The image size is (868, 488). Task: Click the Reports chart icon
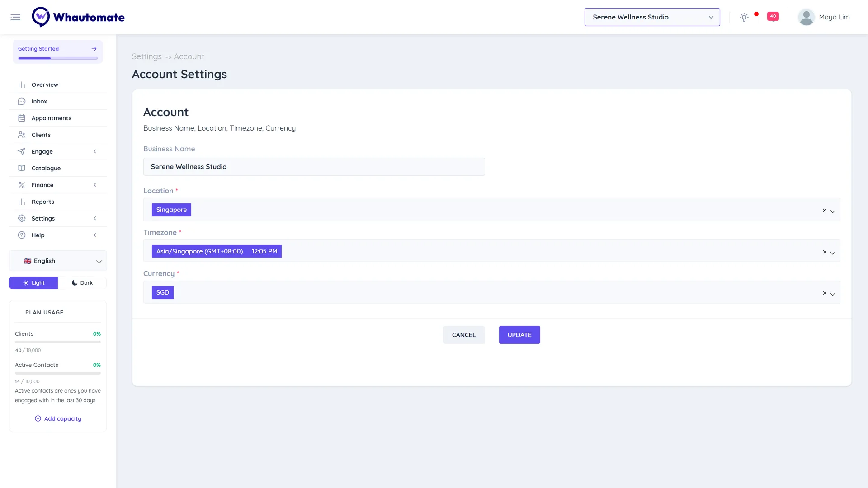pyautogui.click(x=22, y=202)
